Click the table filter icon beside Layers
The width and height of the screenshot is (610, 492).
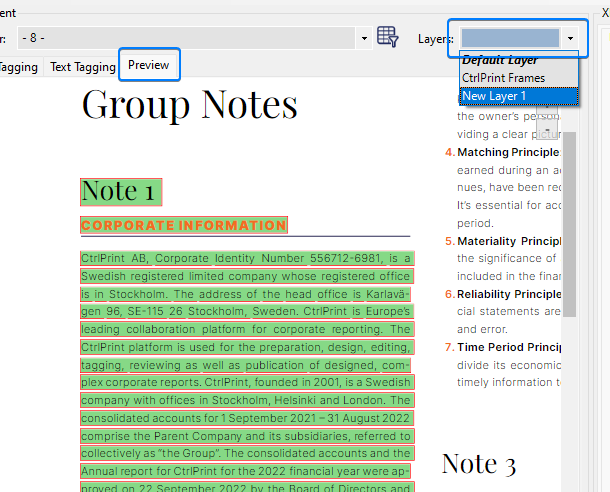[388, 38]
